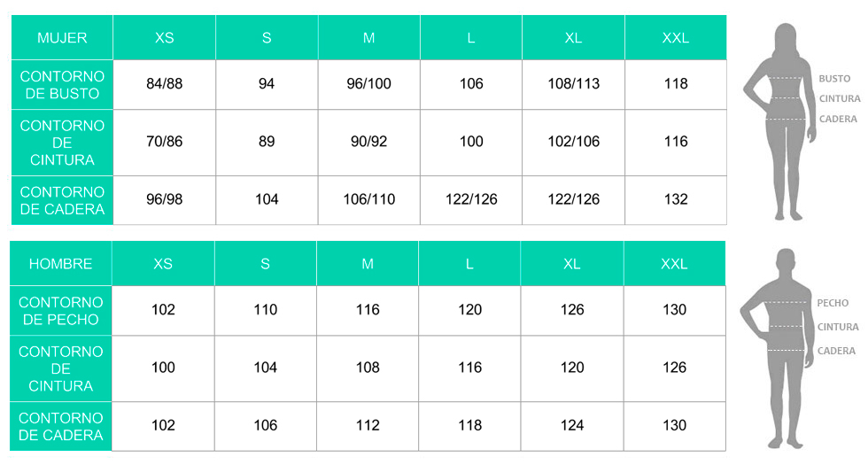Click the 106/110 hip cell for women's M
Viewport: 868px width, 465px height.
pos(368,199)
